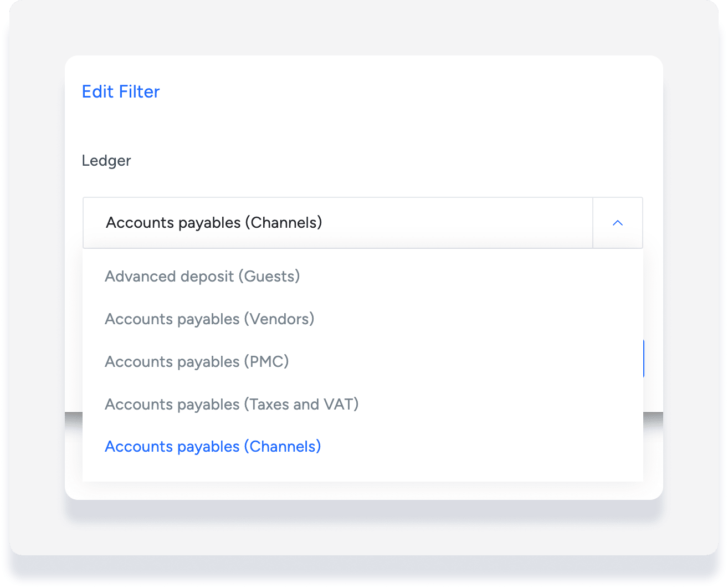Pick Accounts payables (PMC) ledger
728x588 pixels.
tap(197, 361)
